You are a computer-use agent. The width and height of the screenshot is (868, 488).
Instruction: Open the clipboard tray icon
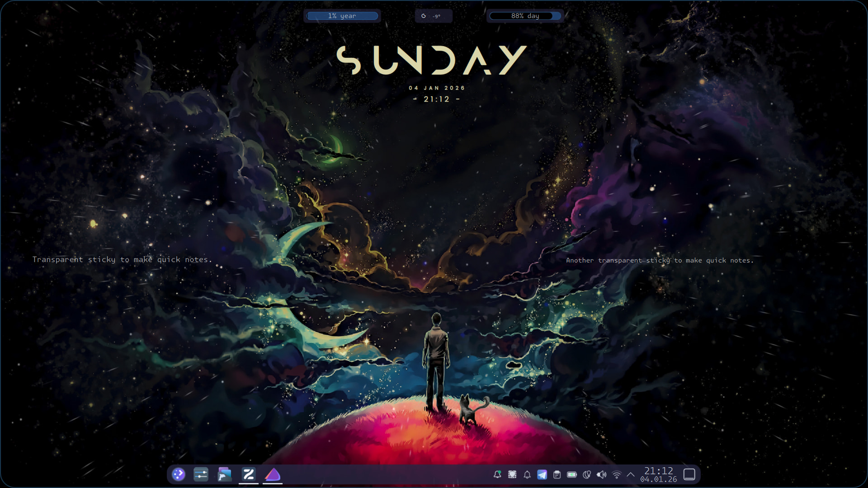point(557,474)
